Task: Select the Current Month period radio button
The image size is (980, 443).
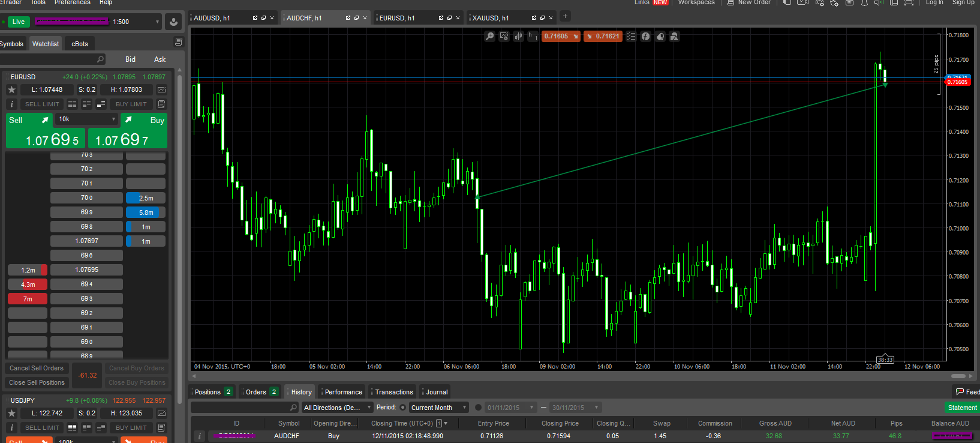Action: click(403, 408)
